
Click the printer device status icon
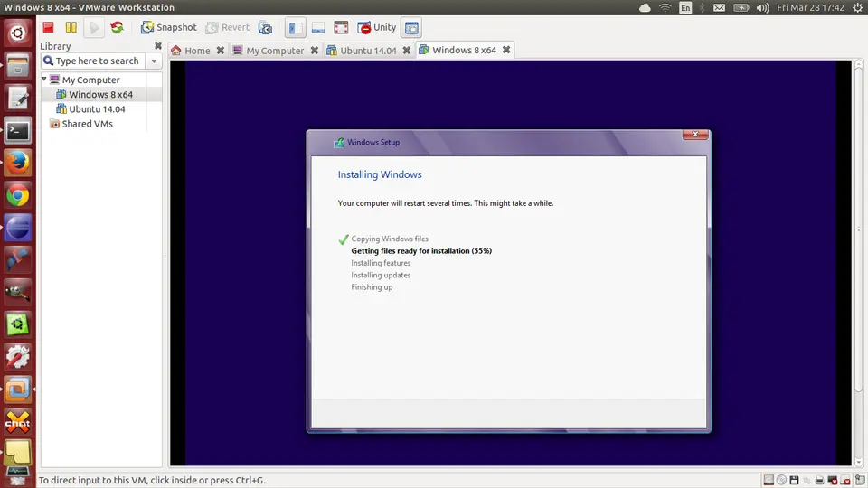point(820,480)
